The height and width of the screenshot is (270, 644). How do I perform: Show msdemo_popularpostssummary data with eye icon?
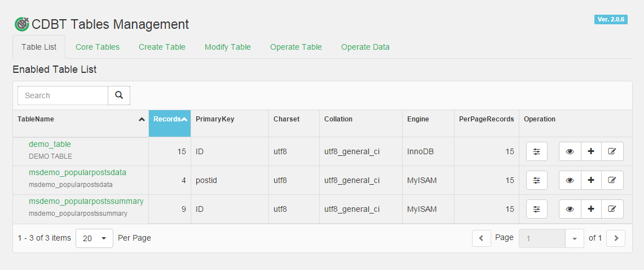[570, 209]
